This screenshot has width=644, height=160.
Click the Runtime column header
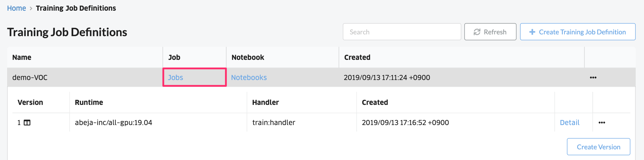[x=89, y=103]
